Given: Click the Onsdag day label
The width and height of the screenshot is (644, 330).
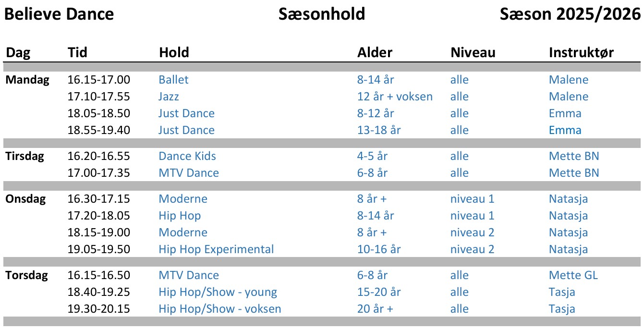Looking at the screenshot, I should [25, 199].
